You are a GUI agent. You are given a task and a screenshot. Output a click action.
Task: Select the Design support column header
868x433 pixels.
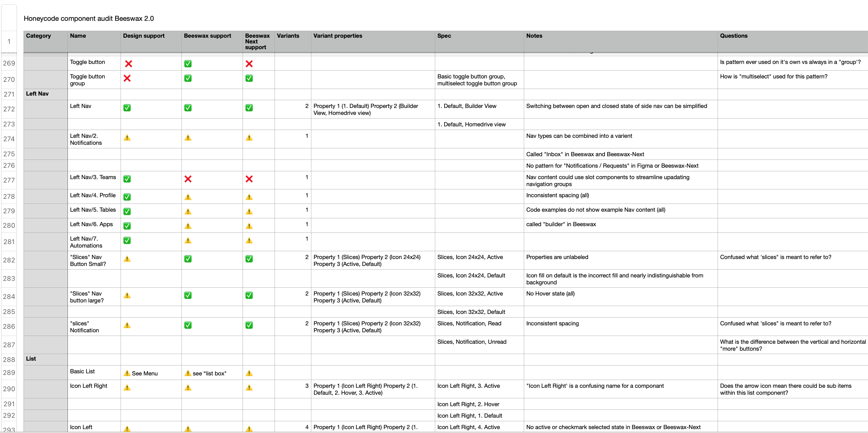point(143,36)
